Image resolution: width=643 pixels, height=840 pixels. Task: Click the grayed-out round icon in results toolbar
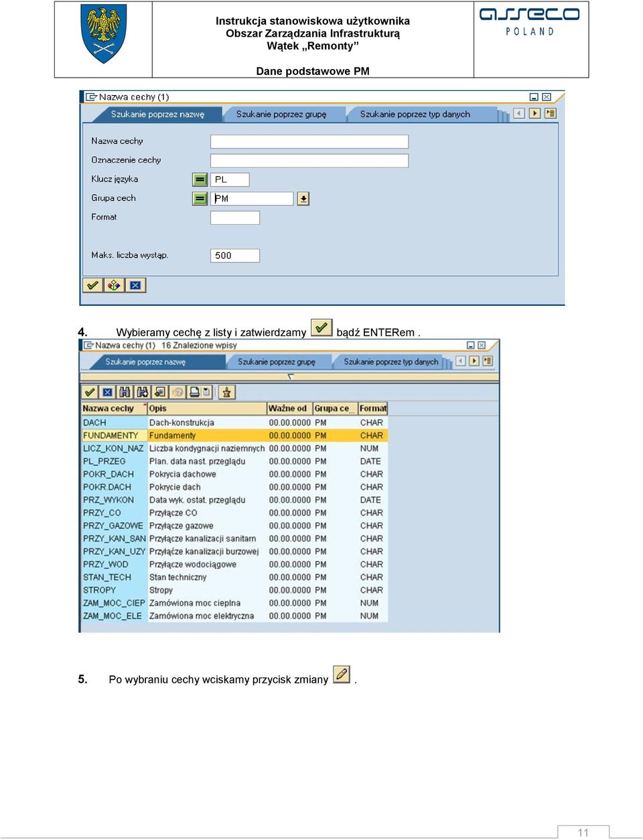(177, 392)
